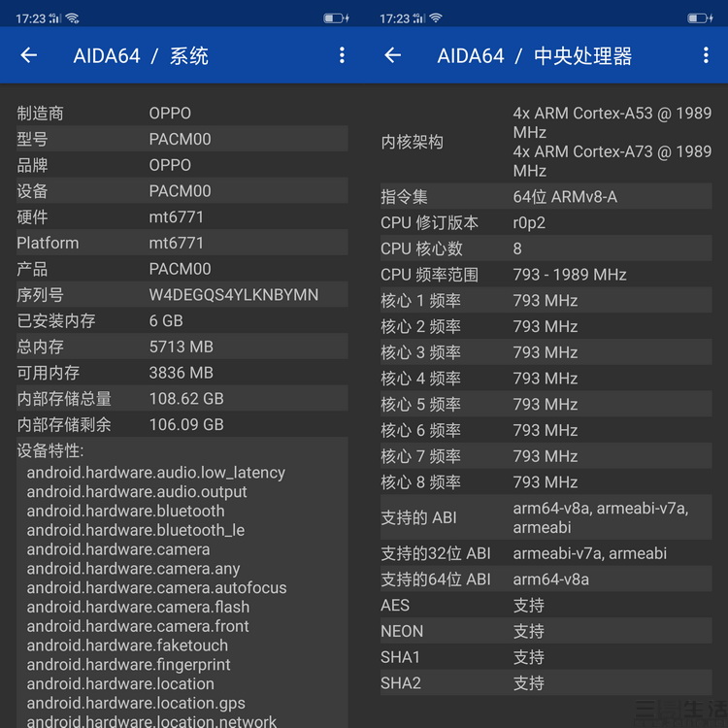Select the 序列号 serial number value
Viewport: 728px width, 728px height.
pyautogui.click(x=233, y=295)
